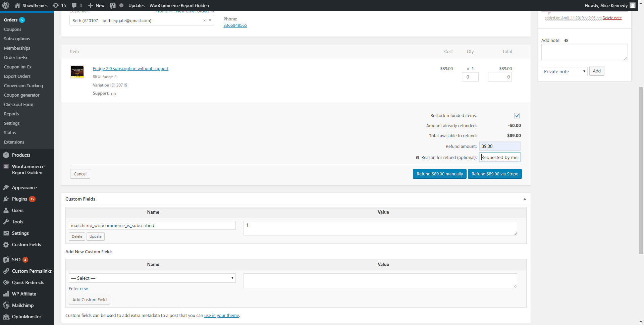Click the Fudge 2.0 product thumbnail
Image resolution: width=644 pixels, height=325 pixels.
pyautogui.click(x=77, y=72)
